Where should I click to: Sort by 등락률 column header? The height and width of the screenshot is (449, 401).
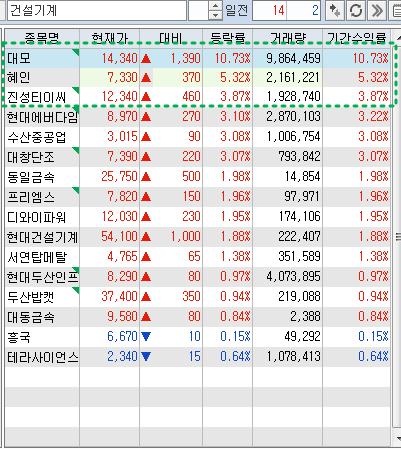click(x=228, y=37)
